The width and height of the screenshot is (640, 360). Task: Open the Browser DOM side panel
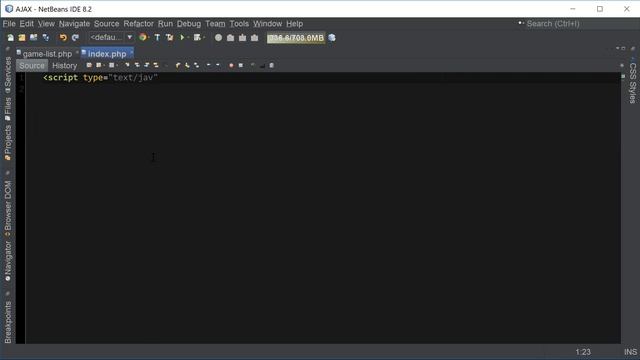coord(7,208)
